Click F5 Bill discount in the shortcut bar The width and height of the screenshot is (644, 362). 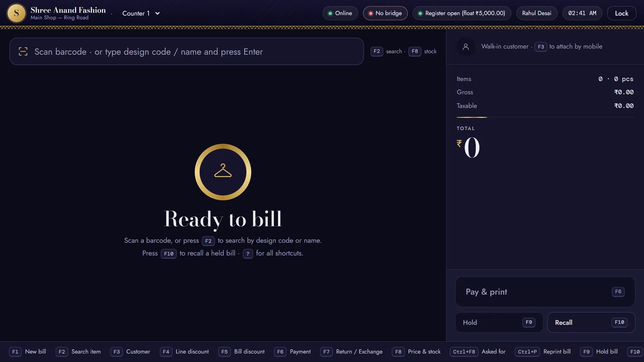coord(242,352)
